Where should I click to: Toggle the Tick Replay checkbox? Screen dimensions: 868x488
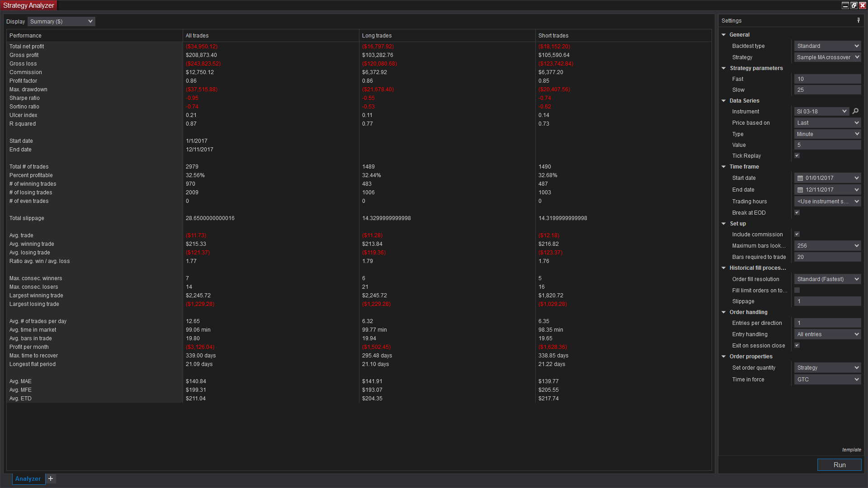coord(797,156)
